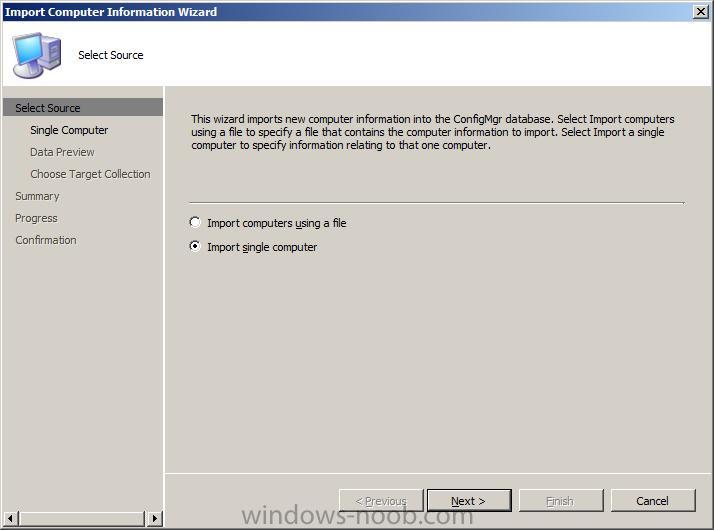This screenshot has height=530, width=714.
Task: Select the Confirmation step in sidebar
Action: (x=46, y=240)
